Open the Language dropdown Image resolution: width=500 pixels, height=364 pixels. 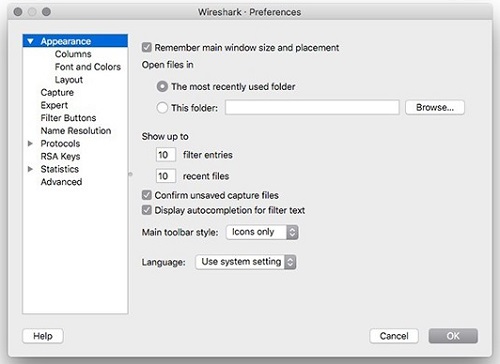tap(246, 262)
